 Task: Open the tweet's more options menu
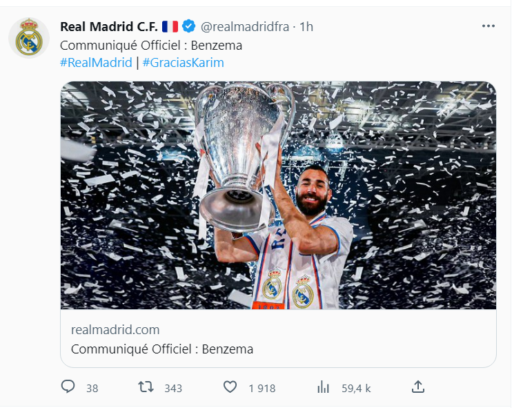489,26
